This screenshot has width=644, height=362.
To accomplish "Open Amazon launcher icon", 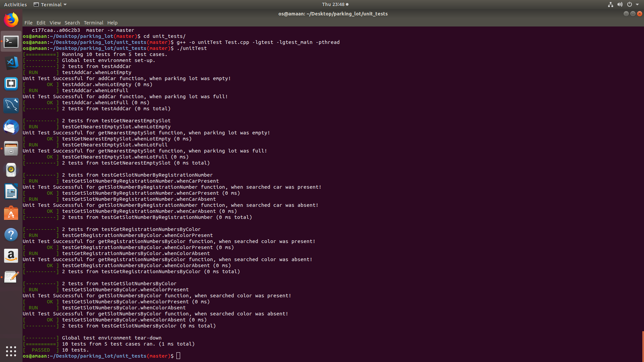I will point(11,256).
